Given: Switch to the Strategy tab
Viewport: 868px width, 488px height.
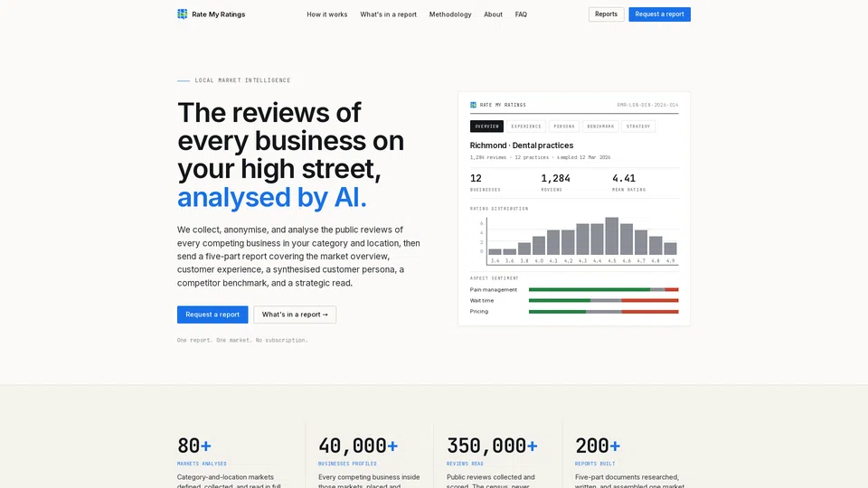Looking at the screenshot, I should [638, 127].
